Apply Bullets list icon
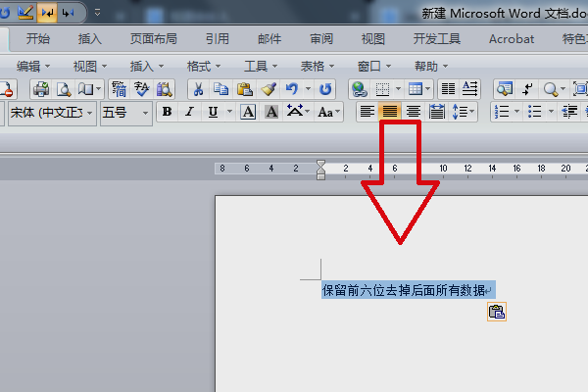This screenshot has width=588, height=392. pyautogui.click(x=534, y=112)
